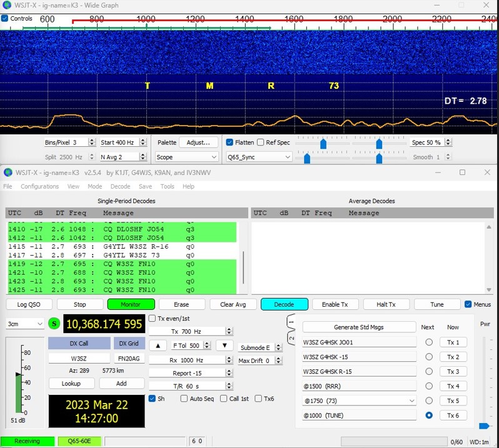499x448 pixels.
Task: Click the up arrow frequency button
Action: point(159,346)
